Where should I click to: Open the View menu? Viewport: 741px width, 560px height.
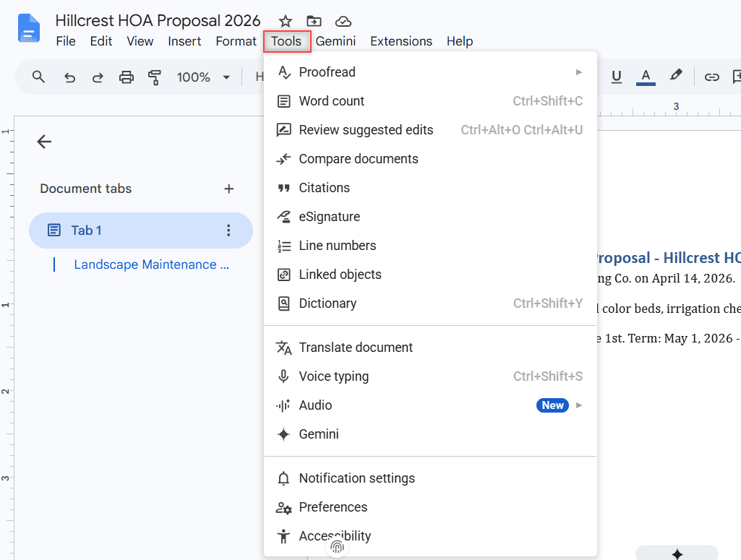coord(140,42)
